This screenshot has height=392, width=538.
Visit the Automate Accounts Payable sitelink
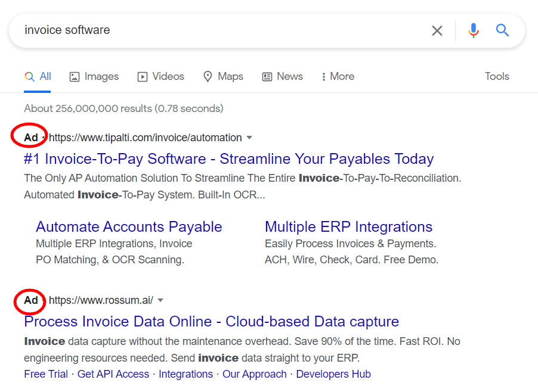click(129, 227)
